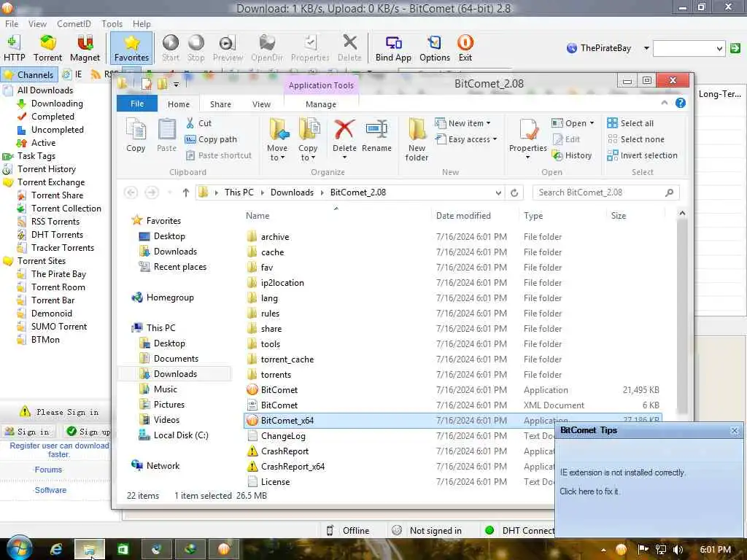
Task: Click History in the Open group
Action: click(572, 155)
